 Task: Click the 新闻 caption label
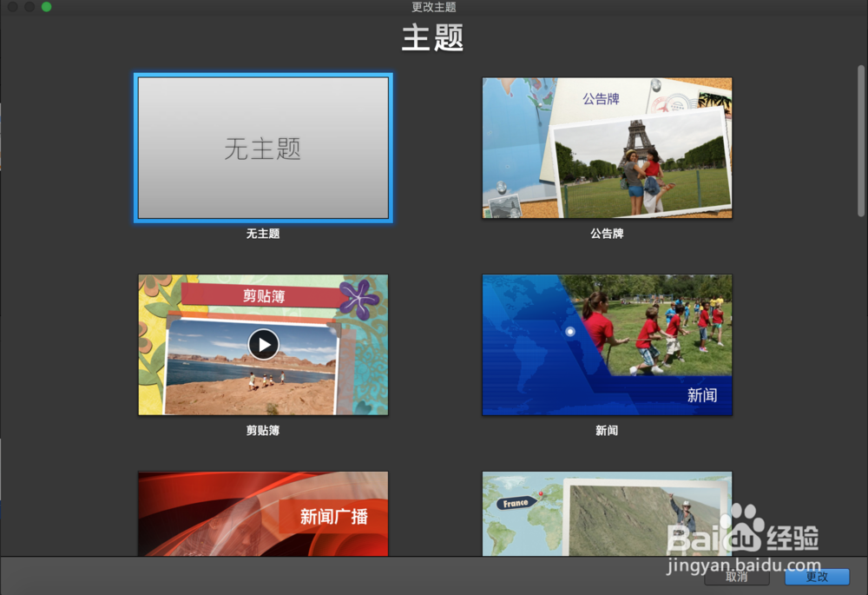(607, 430)
